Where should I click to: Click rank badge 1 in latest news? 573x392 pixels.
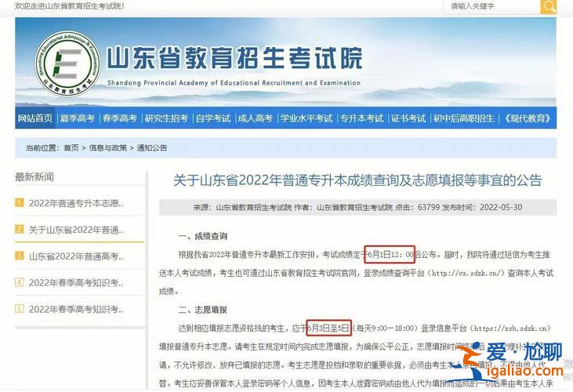tap(20, 202)
